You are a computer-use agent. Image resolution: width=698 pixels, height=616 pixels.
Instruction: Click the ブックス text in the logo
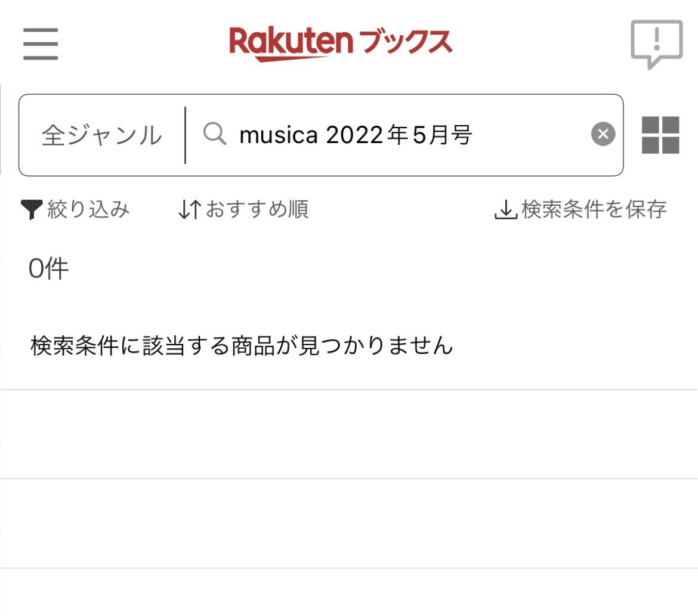coord(405,42)
